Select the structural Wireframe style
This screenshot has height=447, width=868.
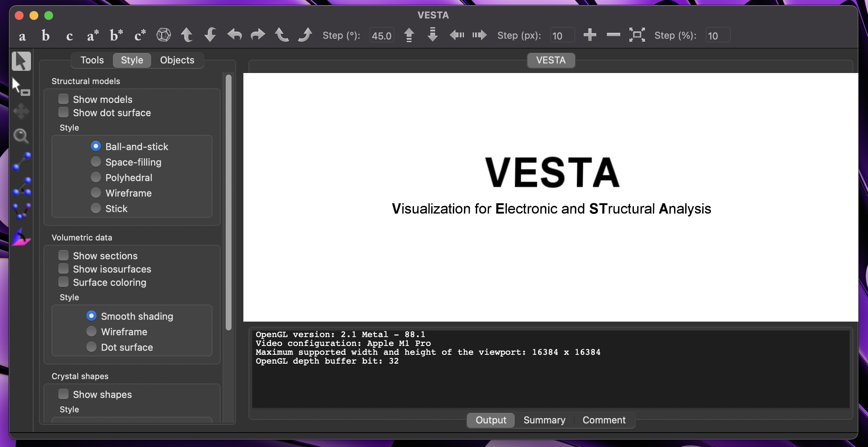point(96,193)
